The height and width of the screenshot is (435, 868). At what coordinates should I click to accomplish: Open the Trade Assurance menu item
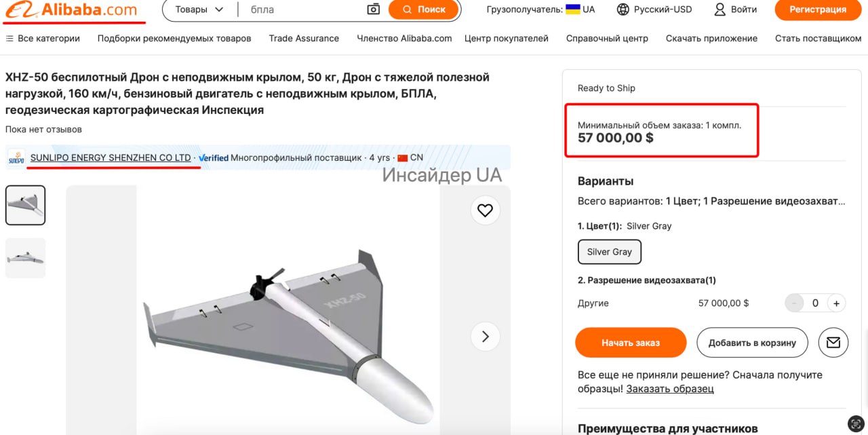(304, 39)
